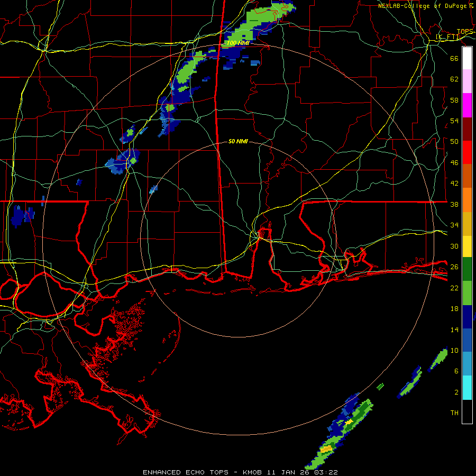The height and width of the screenshot is (476, 476).
Task: Click the legend value "50"
Action: tap(454, 141)
